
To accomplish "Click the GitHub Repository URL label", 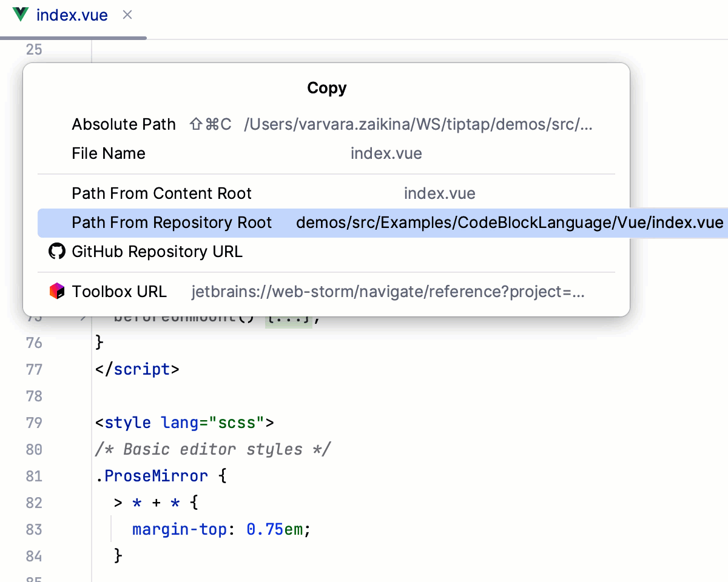I will click(x=157, y=252).
